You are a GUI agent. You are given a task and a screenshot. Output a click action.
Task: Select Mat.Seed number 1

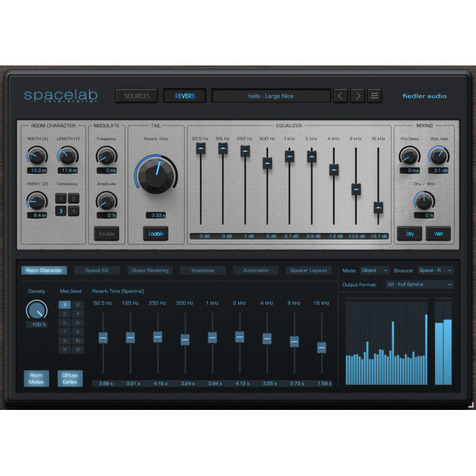[x=64, y=305]
